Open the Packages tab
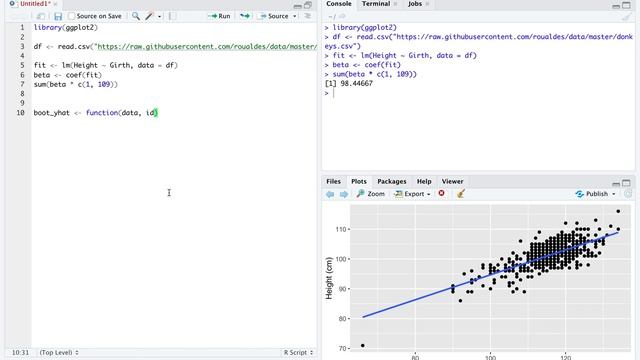 pos(391,181)
